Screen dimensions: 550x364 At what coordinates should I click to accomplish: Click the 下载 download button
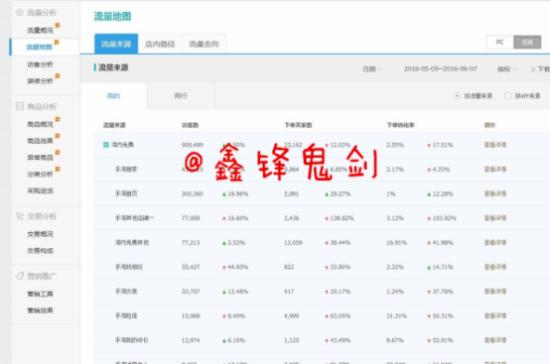[x=541, y=69]
